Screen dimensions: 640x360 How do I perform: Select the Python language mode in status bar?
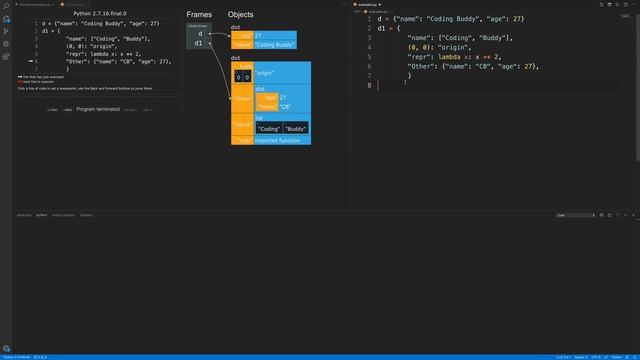click(616, 357)
